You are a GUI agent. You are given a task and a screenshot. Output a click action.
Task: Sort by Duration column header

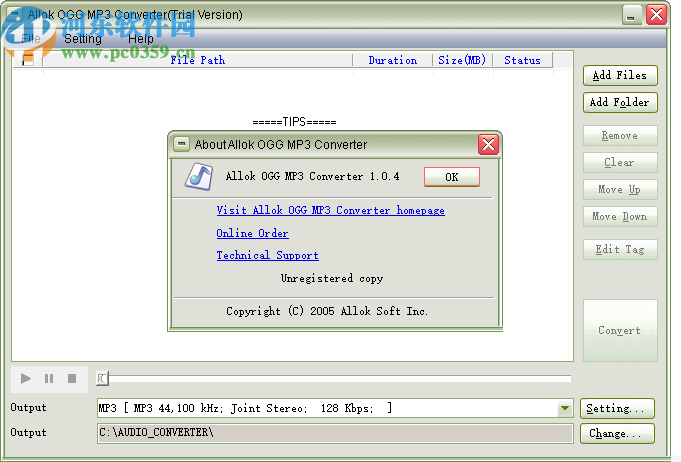pyautogui.click(x=393, y=60)
